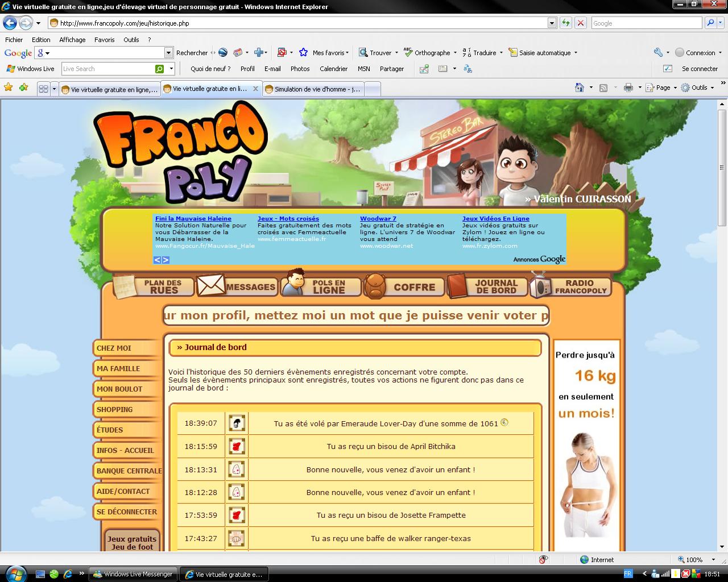Open the Quick Tabs grid icon
The image size is (728, 582).
(x=43, y=89)
